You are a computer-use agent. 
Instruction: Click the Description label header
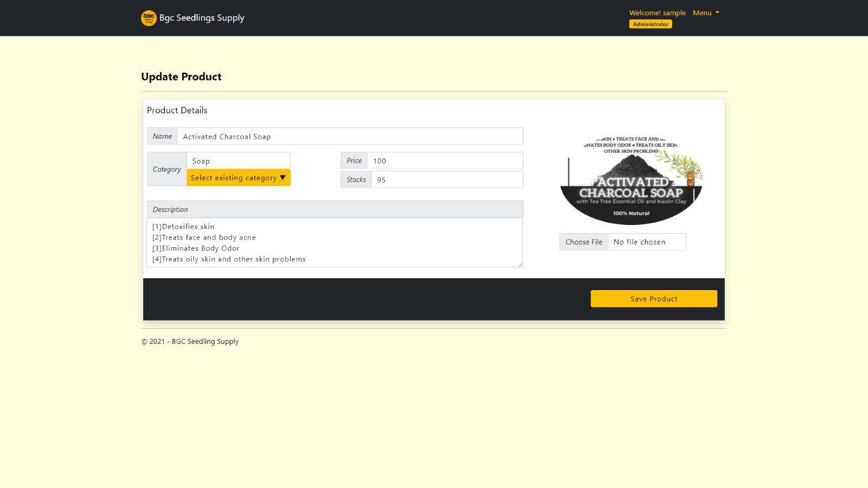tap(335, 209)
